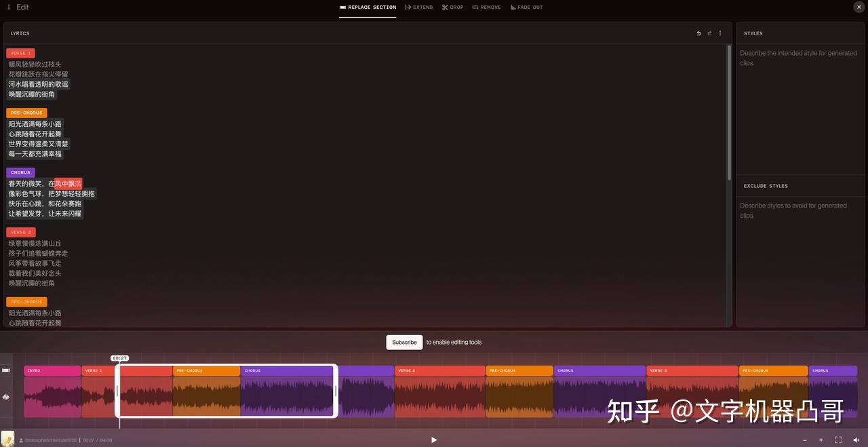Toggle fullscreen mode near volume control
Image resolution: width=868 pixels, height=447 pixels.
(x=838, y=440)
